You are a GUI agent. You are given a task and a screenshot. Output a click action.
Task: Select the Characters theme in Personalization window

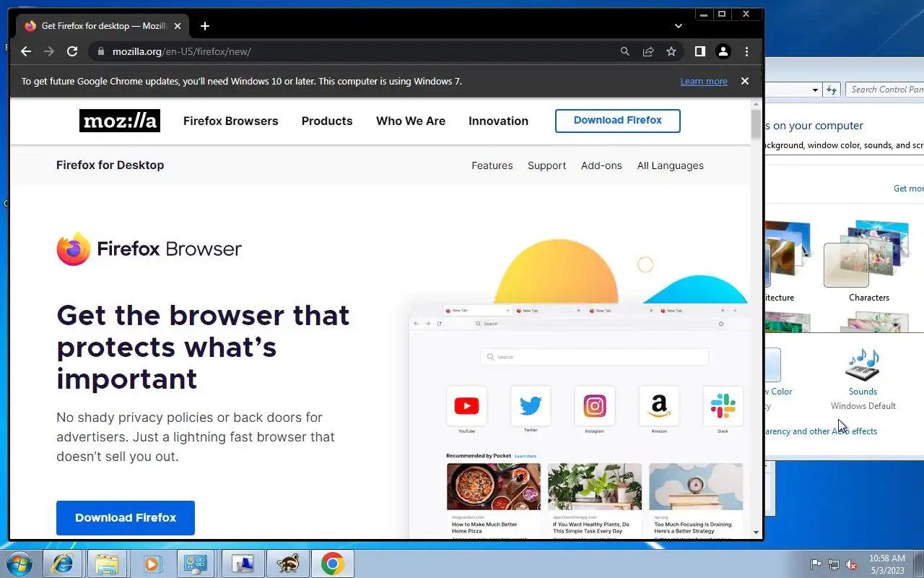click(x=868, y=262)
